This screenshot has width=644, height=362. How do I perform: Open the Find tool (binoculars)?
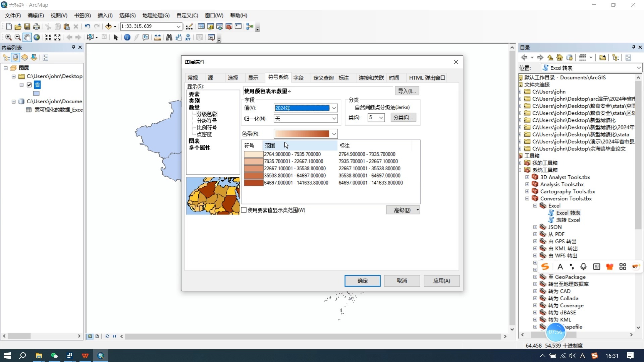pos(169,37)
